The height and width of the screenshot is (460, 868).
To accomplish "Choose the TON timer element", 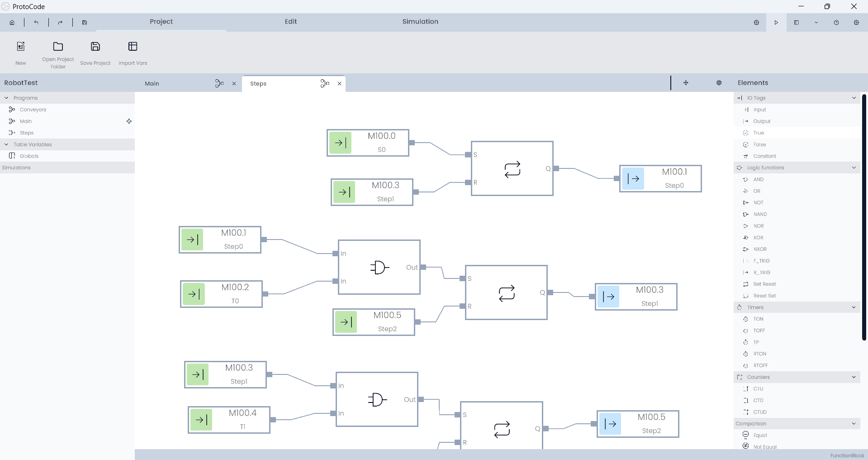I will [x=797, y=319].
